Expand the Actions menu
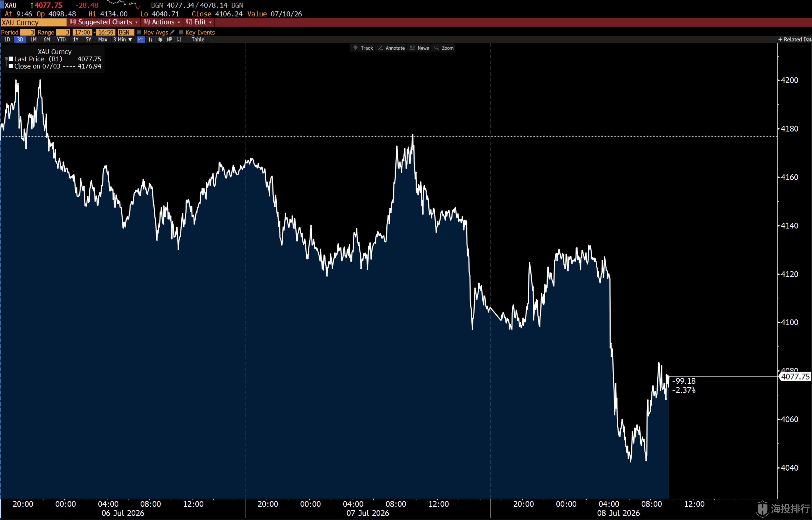 [x=162, y=22]
